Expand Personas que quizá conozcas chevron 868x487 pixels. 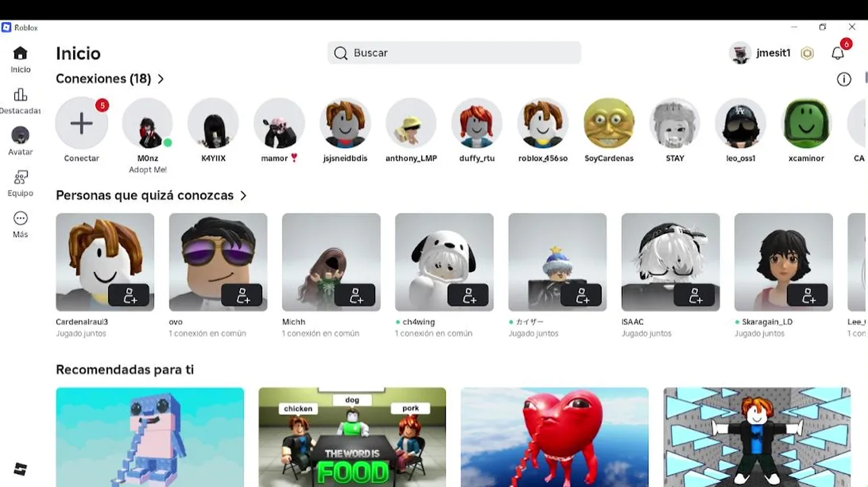243,195
